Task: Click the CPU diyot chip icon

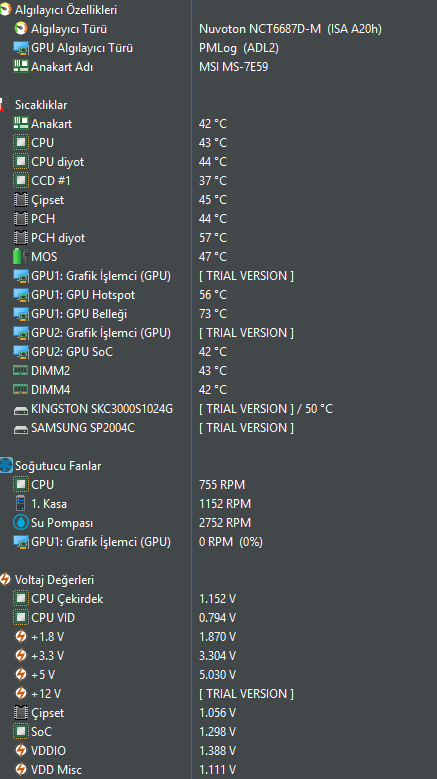Action: click(x=20, y=162)
